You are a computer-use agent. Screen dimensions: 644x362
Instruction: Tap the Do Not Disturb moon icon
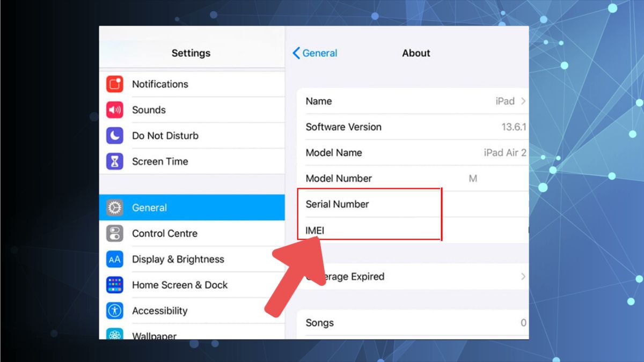115,136
